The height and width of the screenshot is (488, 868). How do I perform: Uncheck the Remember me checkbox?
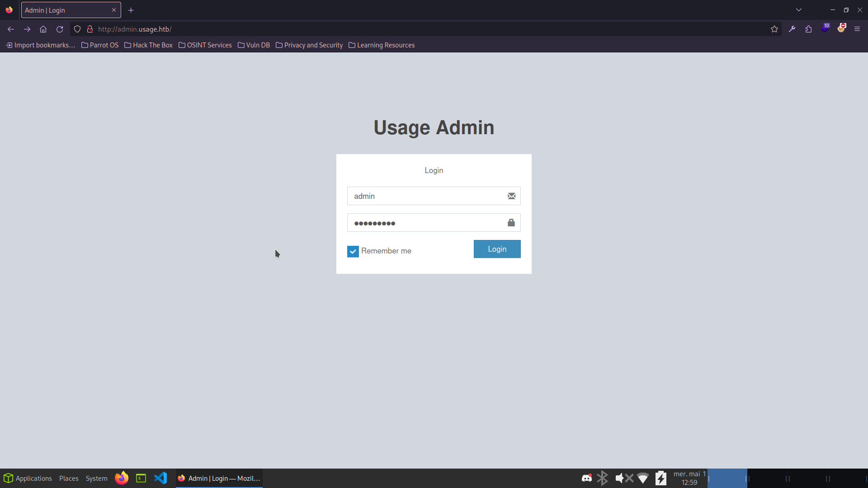click(x=353, y=251)
